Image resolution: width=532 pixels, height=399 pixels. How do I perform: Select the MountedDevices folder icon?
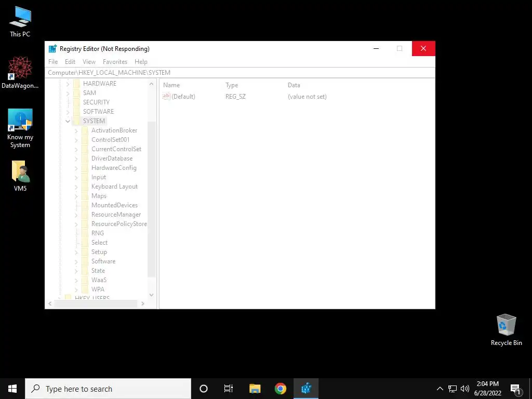point(85,205)
